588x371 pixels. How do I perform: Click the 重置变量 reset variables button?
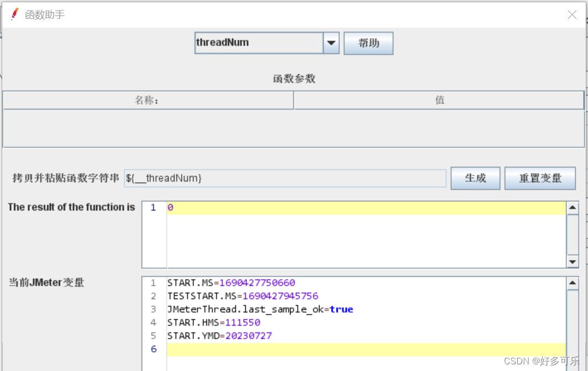click(x=540, y=178)
